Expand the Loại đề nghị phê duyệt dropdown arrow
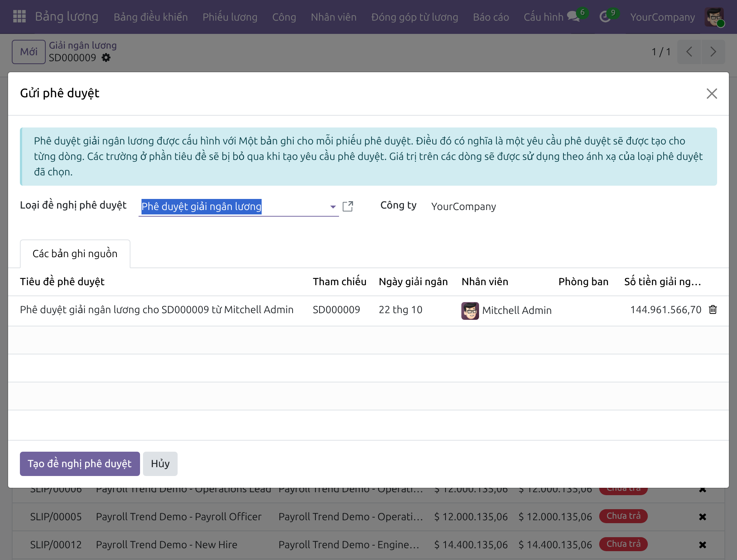The image size is (737, 560). click(x=333, y=207)
